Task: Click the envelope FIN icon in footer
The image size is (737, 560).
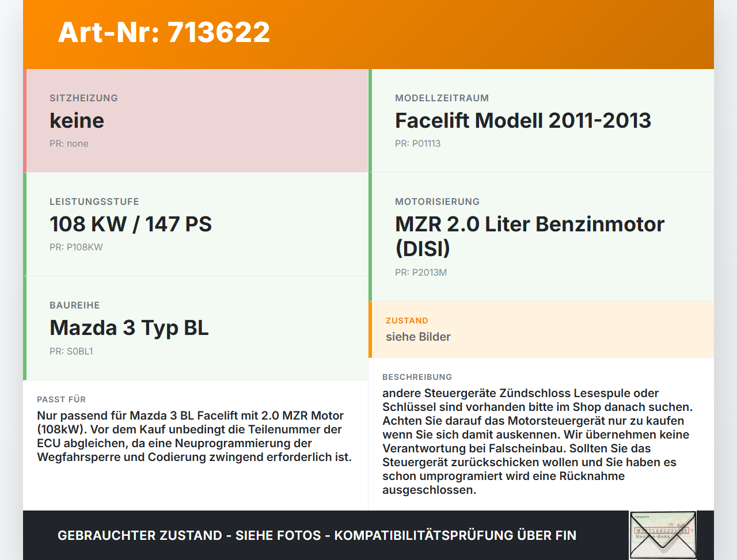Action: click(663, 535)
